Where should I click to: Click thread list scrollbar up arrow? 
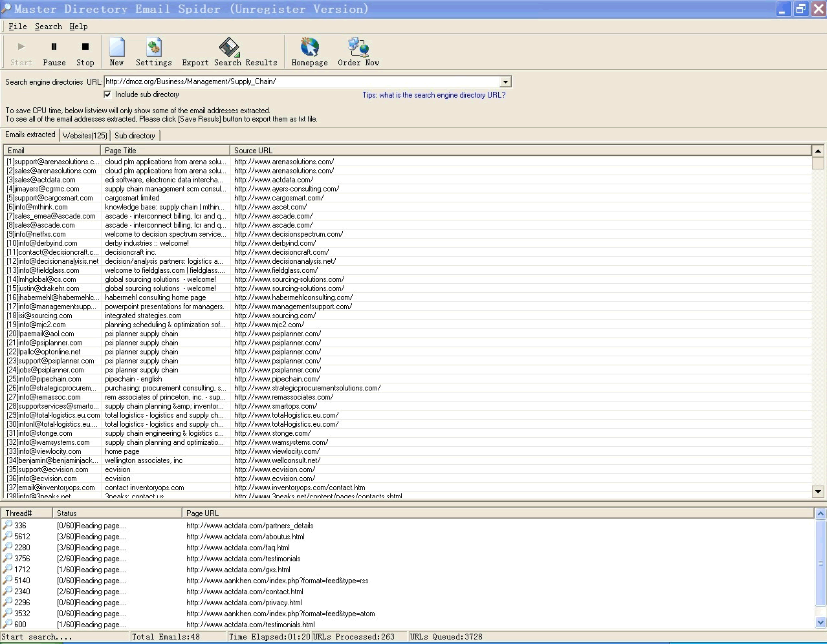point(820,513)
